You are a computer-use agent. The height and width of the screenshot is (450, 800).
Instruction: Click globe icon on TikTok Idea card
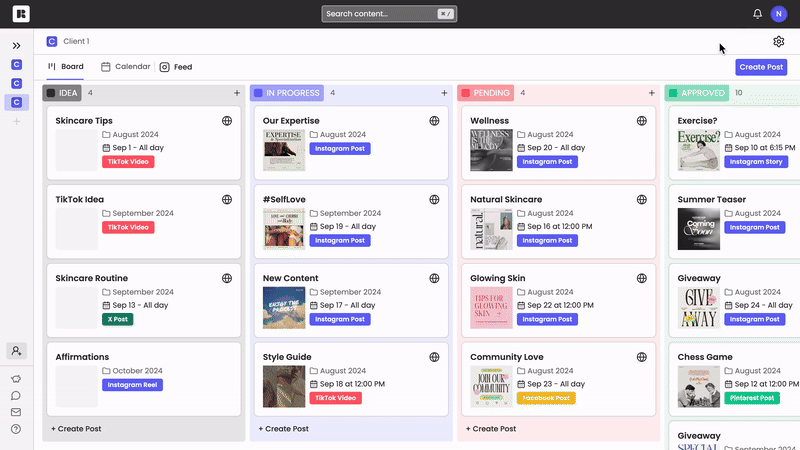click(227, 199)
